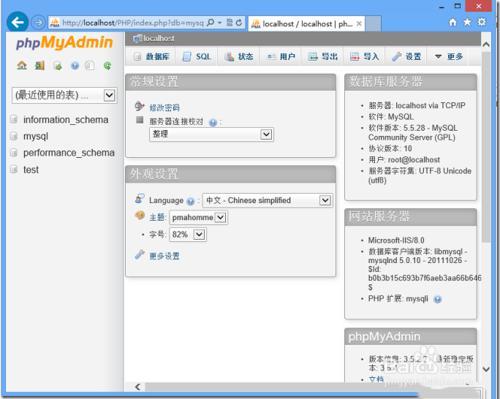500x399 pixels.
Task: Click the refresh icon in address bar
Action: tap(239, 23)
